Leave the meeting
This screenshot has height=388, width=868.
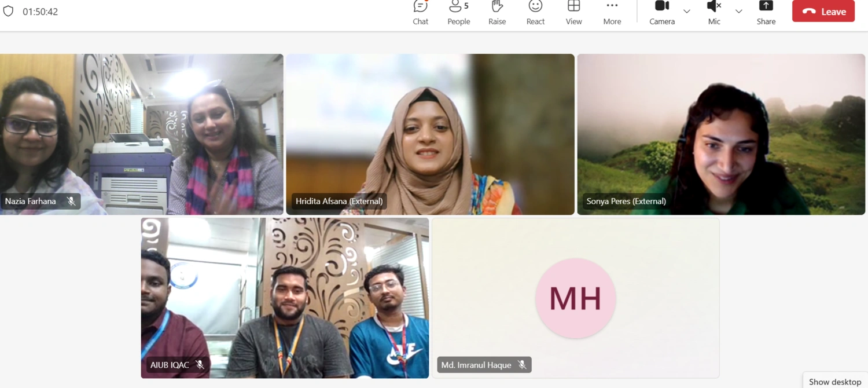coord(823,12)
